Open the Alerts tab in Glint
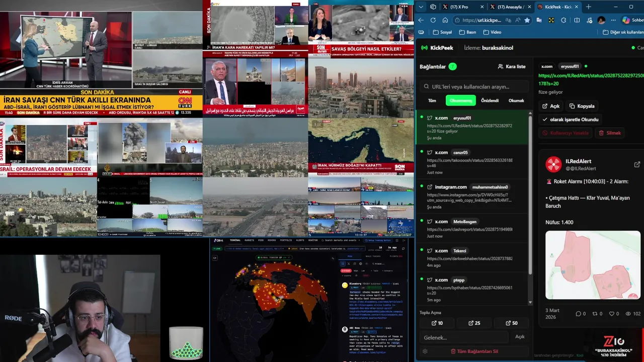644x362 pixels. (300, 240)
